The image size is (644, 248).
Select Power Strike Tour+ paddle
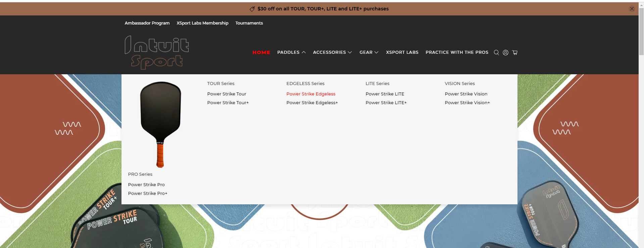[228, 103]
